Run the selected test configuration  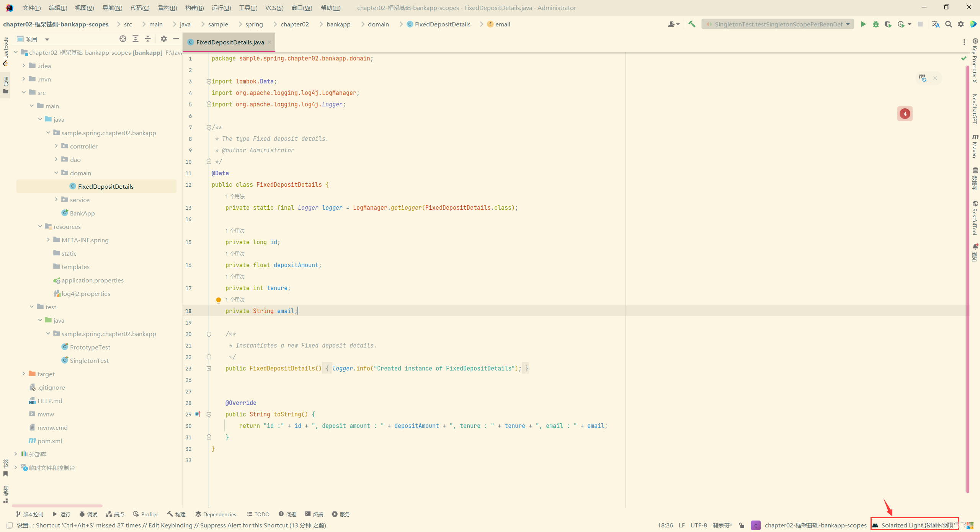pos(863,24)
